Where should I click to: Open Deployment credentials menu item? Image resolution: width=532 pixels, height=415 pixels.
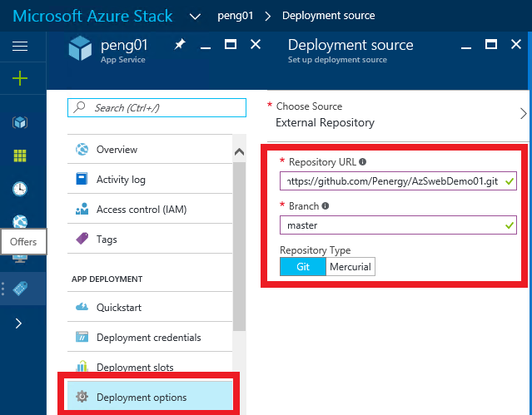150,338
